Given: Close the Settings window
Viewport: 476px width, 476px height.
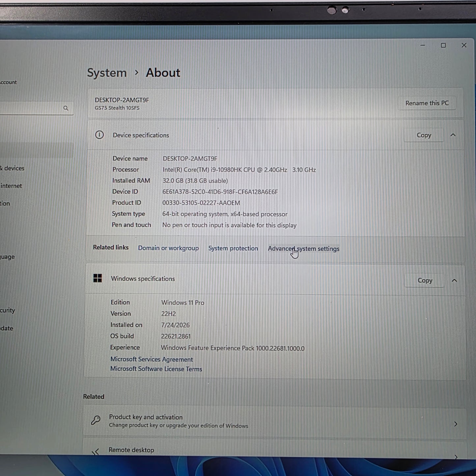Looking at the screenshot, I should coord(464,45).
